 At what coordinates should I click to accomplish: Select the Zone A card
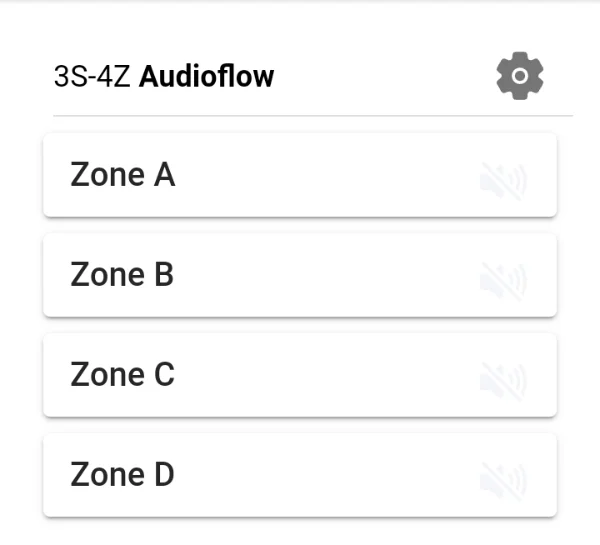(300, 175)
